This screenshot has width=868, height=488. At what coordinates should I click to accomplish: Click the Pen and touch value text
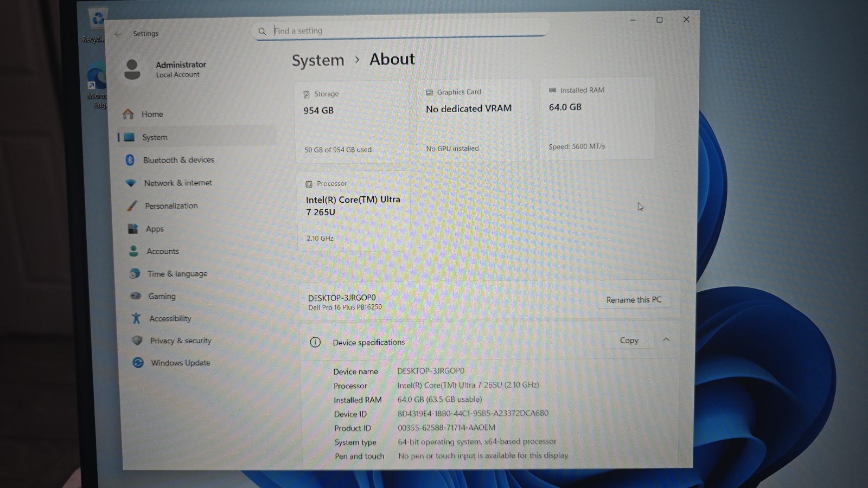click(x=483, y=455)
